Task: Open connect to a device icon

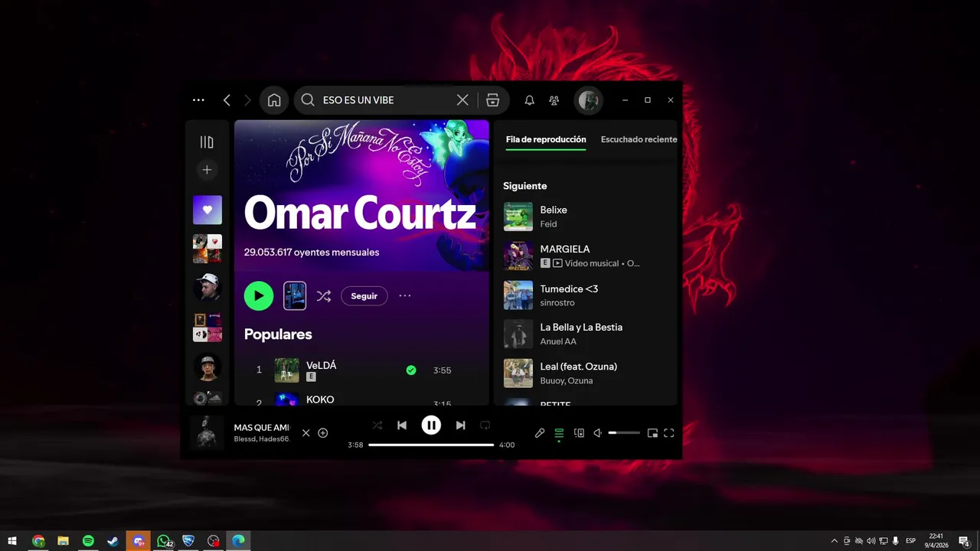Action: (579, 433)
